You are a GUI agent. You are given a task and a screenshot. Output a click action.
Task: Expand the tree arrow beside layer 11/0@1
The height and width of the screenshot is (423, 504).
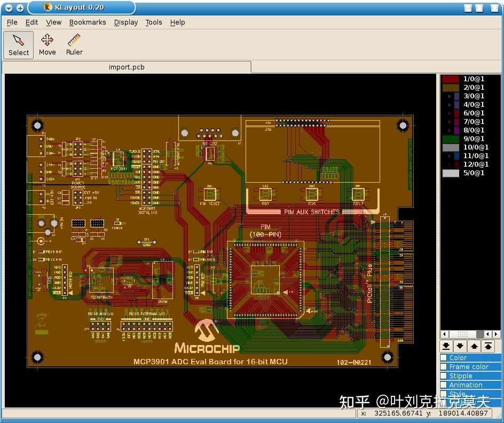[449, 155]
